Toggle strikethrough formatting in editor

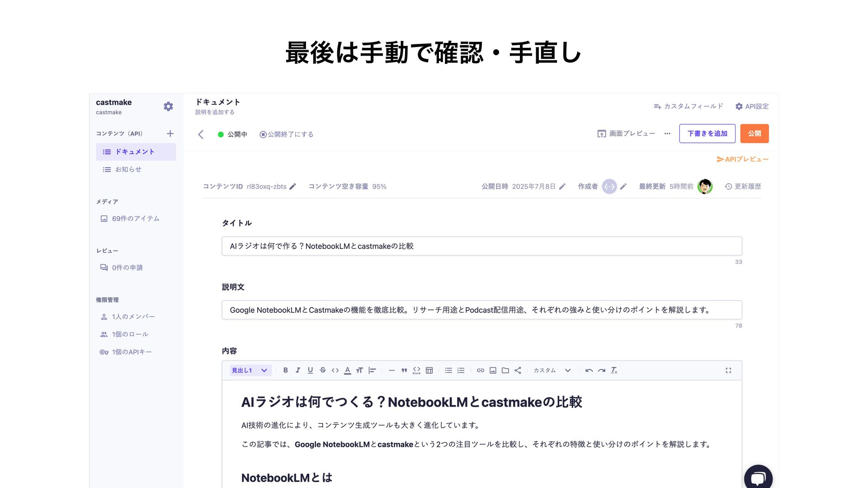(323, 371)
